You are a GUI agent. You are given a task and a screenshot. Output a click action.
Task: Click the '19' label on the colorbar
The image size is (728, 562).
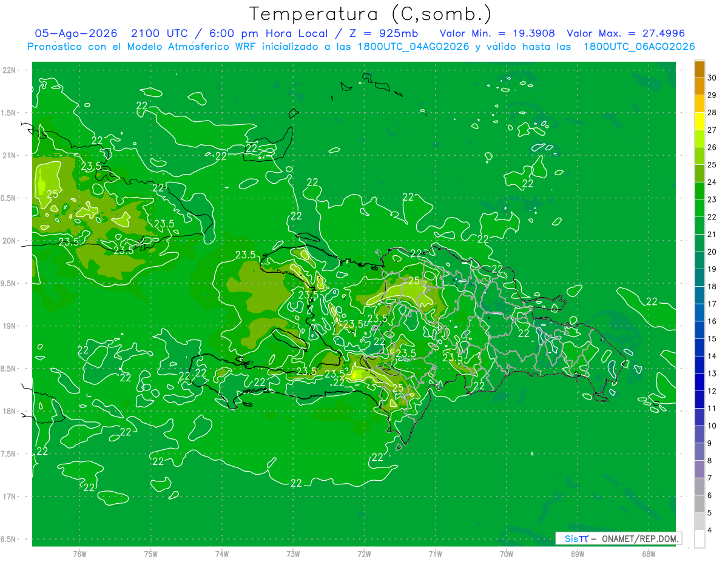coord(712,269)
